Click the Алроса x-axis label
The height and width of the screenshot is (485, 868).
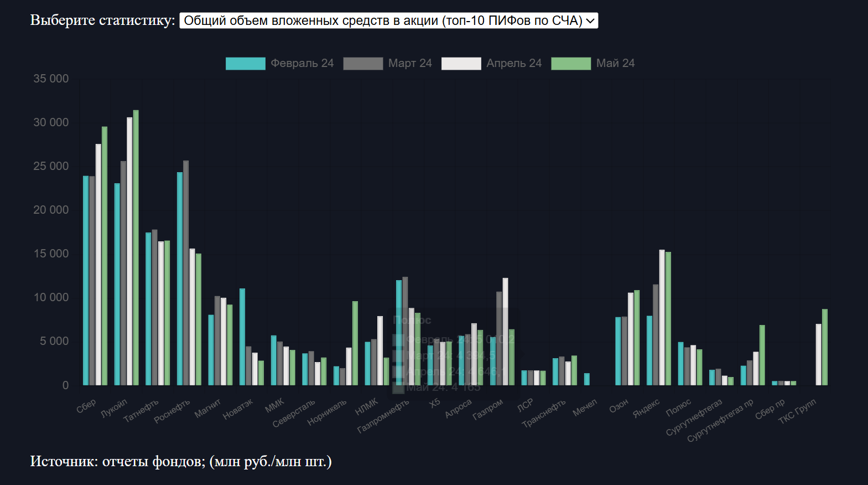(x=458, y=409)
